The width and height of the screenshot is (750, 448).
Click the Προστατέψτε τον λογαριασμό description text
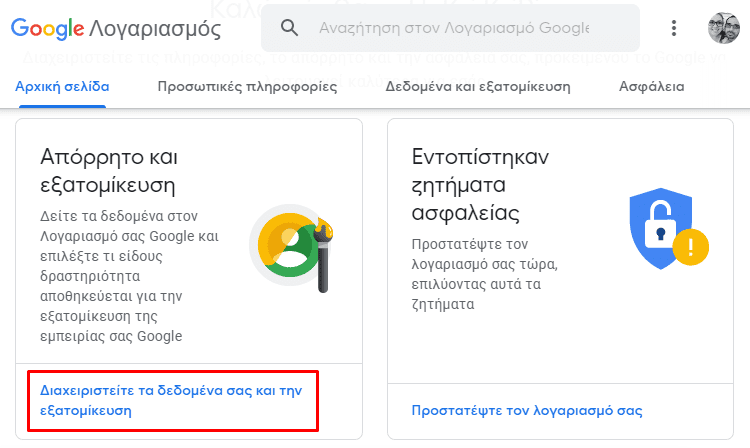[x=485, y=274]
